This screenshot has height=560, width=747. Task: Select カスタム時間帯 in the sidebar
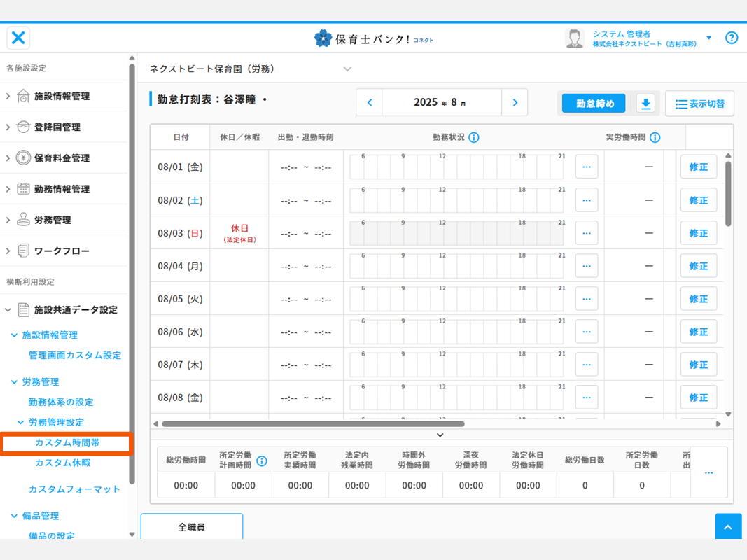(x=67, y=443)
